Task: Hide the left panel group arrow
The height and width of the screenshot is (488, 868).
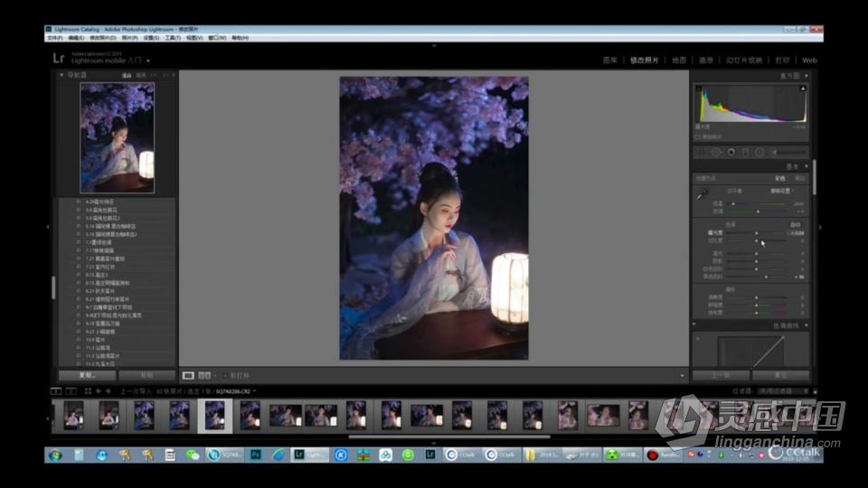Action: click(x=48, y=227)
